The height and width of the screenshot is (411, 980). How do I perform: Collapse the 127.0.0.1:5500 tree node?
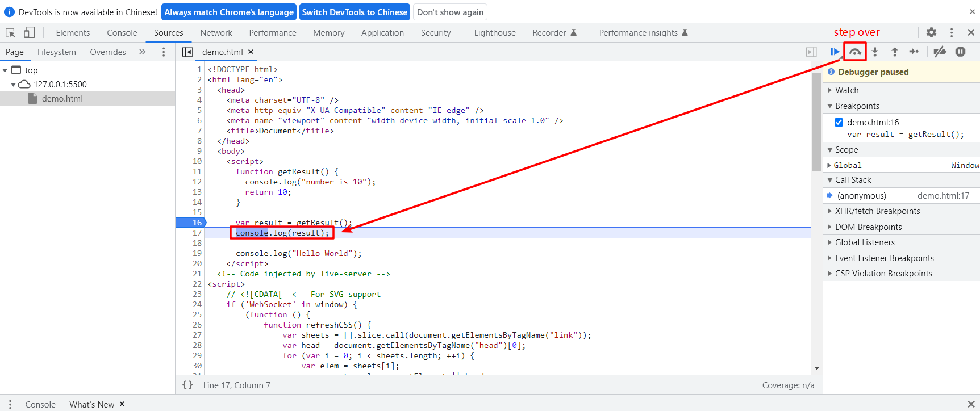click(x=13, y=84)
